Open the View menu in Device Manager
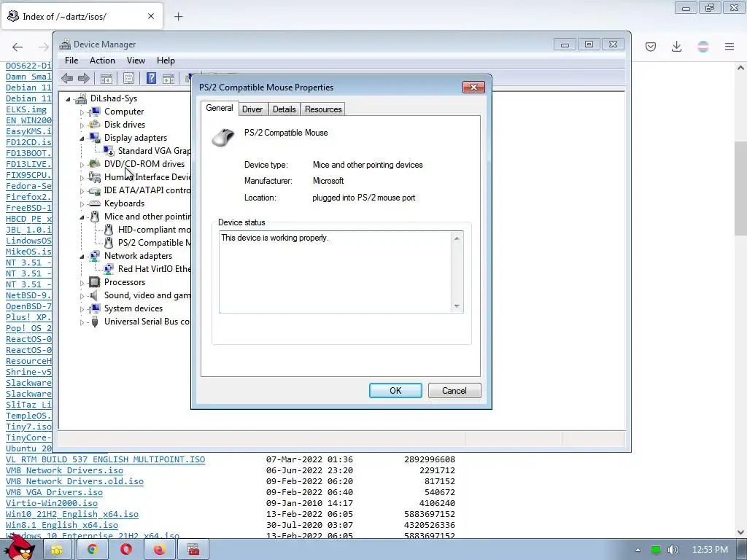 tap(136, 61)
